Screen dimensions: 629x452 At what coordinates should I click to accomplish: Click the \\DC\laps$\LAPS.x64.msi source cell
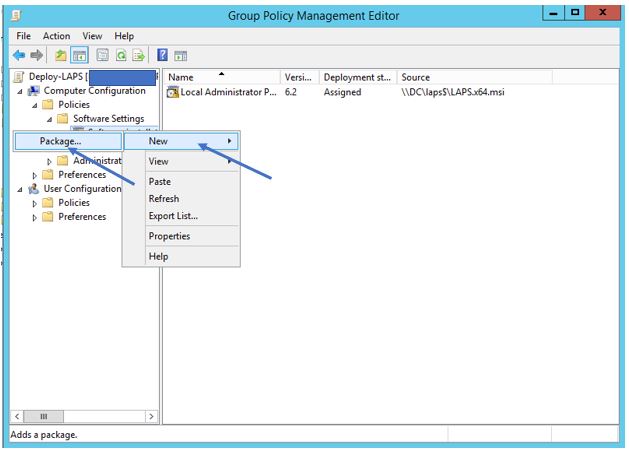click(x=453, y=92)
